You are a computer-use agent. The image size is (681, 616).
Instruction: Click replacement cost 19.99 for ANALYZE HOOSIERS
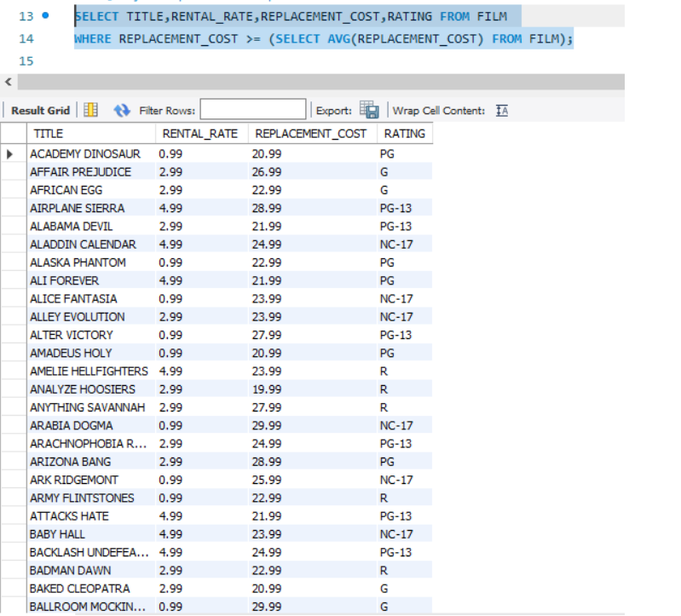pyautogui.click(x=312, y=389)
